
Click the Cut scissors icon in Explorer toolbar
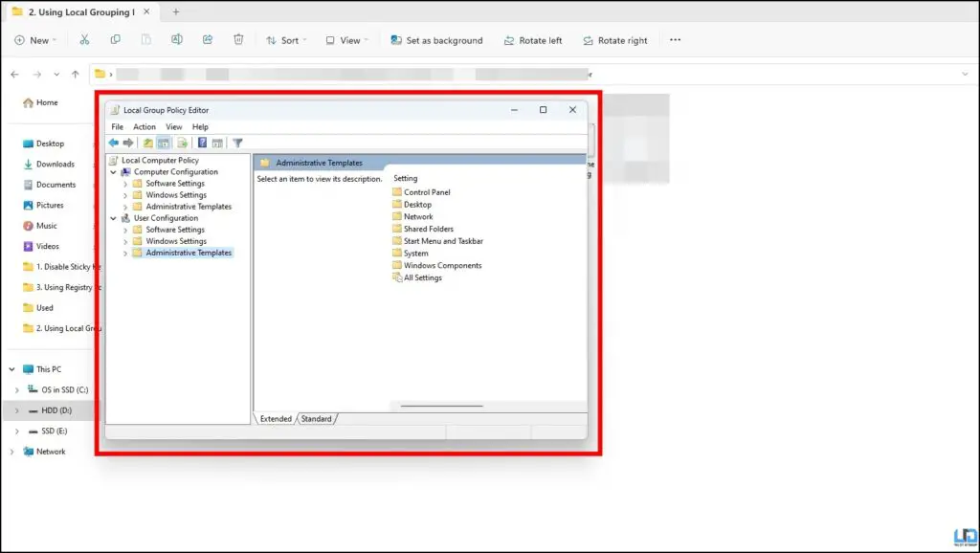click(x=84, y=40)
